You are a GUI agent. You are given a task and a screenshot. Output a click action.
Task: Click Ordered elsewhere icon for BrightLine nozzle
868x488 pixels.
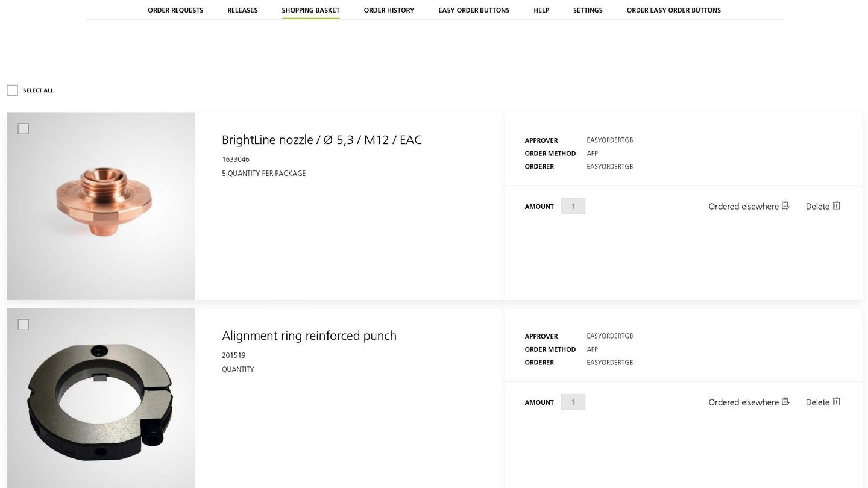pos(785,206)
